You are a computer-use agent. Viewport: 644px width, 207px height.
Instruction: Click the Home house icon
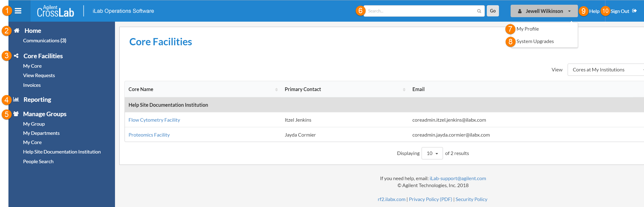tap(17, 31)
